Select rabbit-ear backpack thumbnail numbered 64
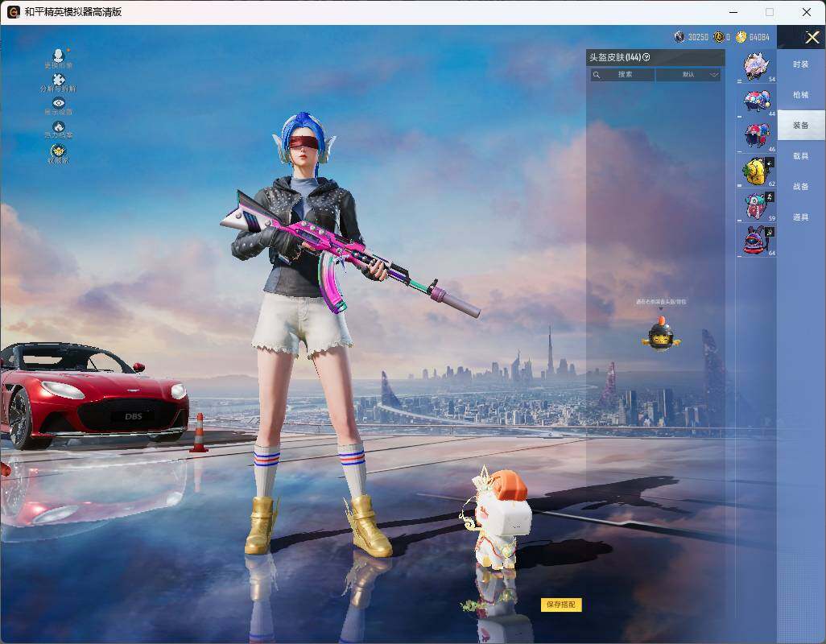 pyautogui.click(x=757, y=240)
